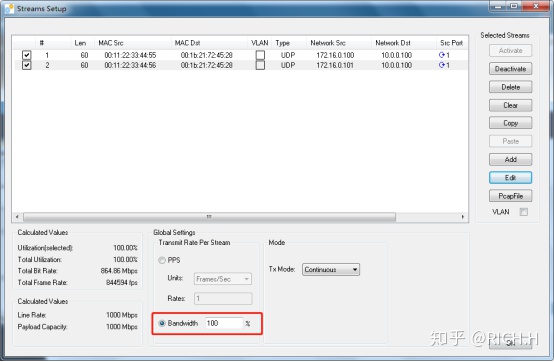
Task: Select the Bandwidth radio button
Action: click(162, 323)
